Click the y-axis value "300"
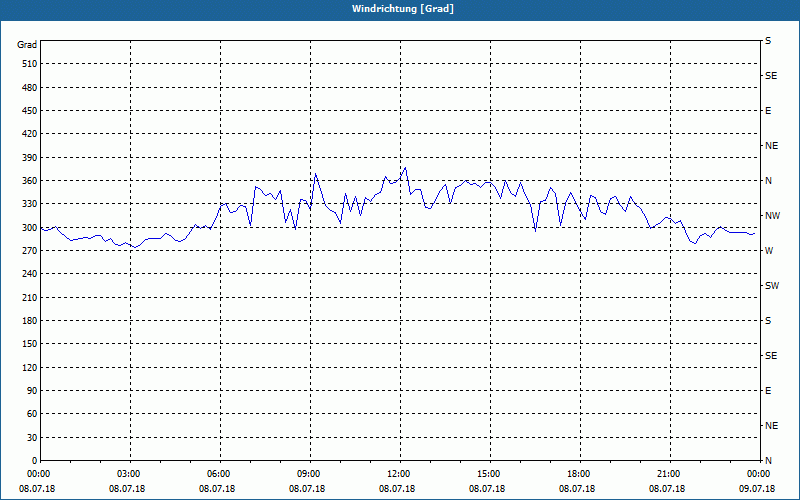The width and height of the screenshot is (800, 500). coord(30,228)
